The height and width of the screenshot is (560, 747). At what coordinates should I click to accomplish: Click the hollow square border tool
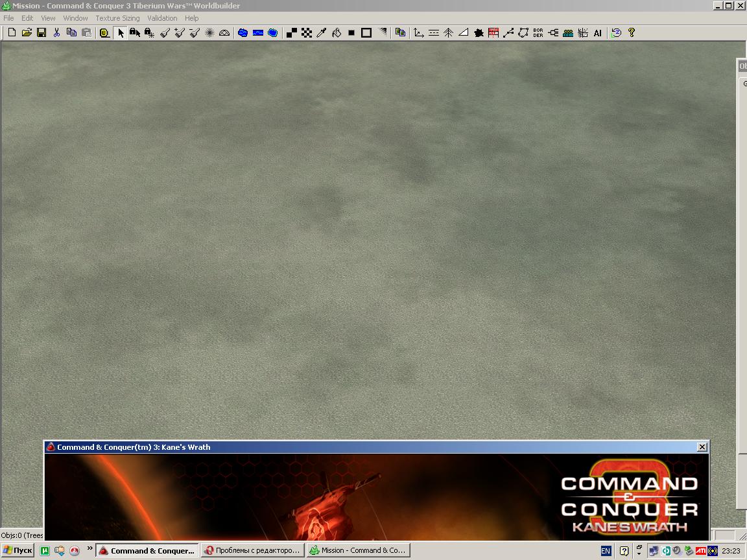point(366,32)
